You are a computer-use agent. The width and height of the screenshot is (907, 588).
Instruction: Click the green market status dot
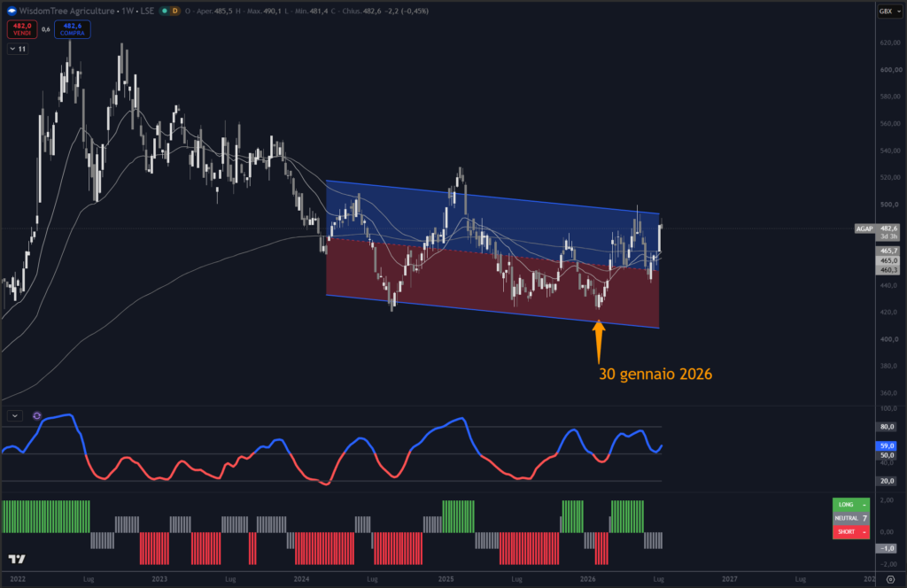[164, 11]
